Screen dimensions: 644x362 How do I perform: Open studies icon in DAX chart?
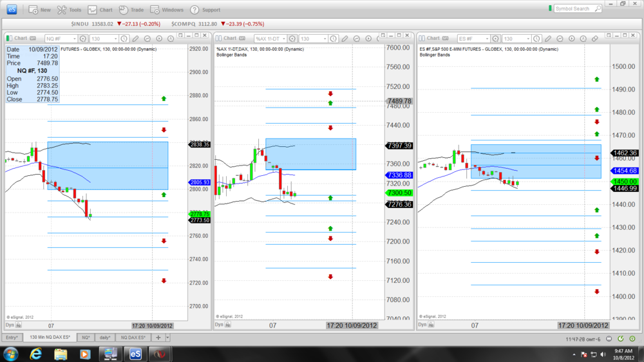pyautogui.click(x=357, y=39)
